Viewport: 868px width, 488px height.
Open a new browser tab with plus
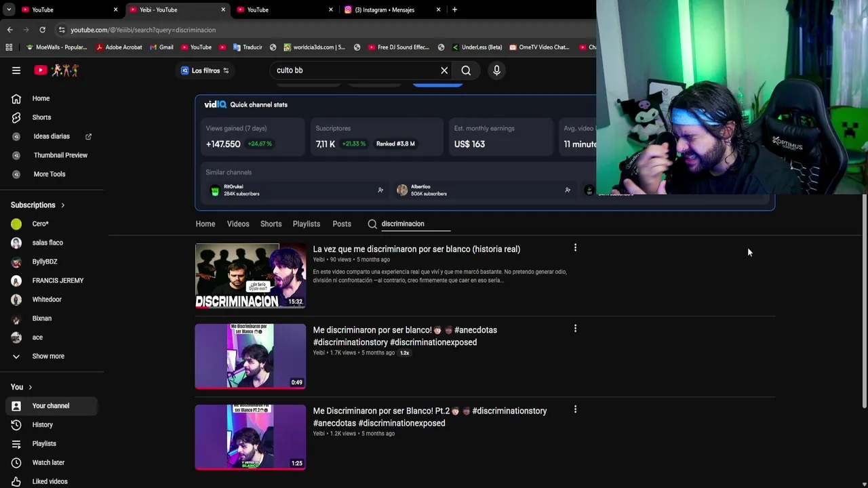point(454,9)
